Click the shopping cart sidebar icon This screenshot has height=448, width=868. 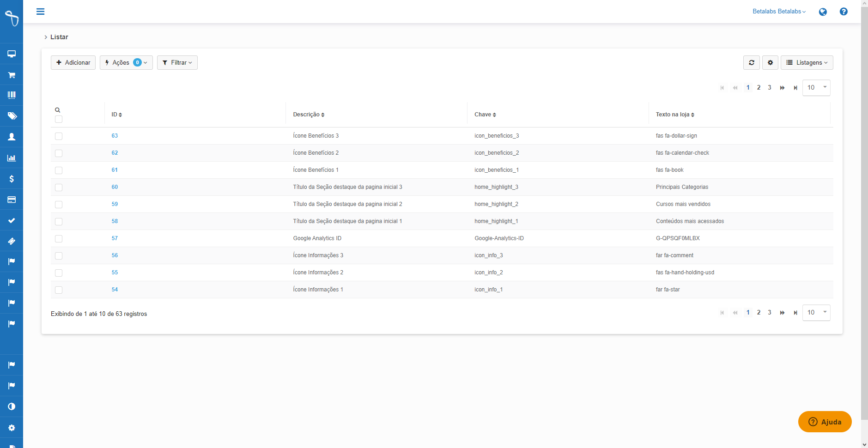pyautogui.click(x=12, y=75)
